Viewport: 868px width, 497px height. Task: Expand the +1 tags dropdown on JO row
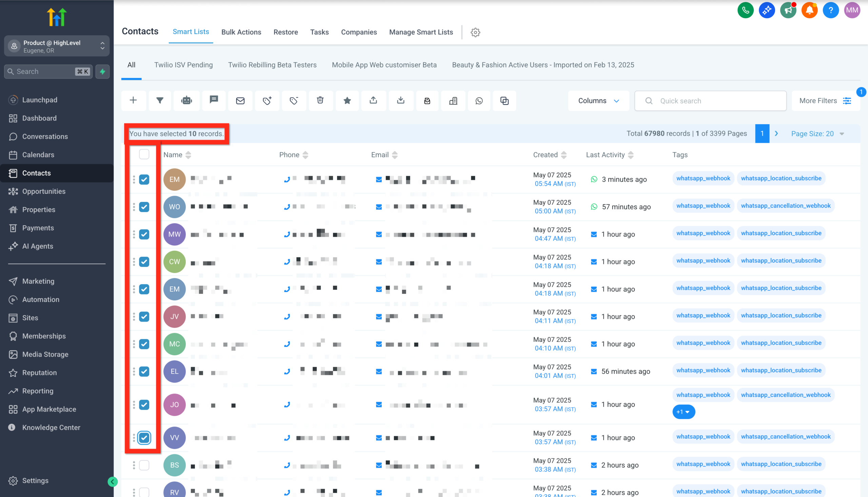tap(684, 412)
